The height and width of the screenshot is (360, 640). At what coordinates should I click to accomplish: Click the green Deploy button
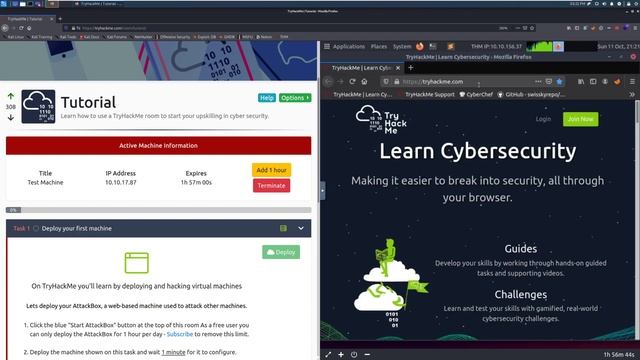click(281, 252)
